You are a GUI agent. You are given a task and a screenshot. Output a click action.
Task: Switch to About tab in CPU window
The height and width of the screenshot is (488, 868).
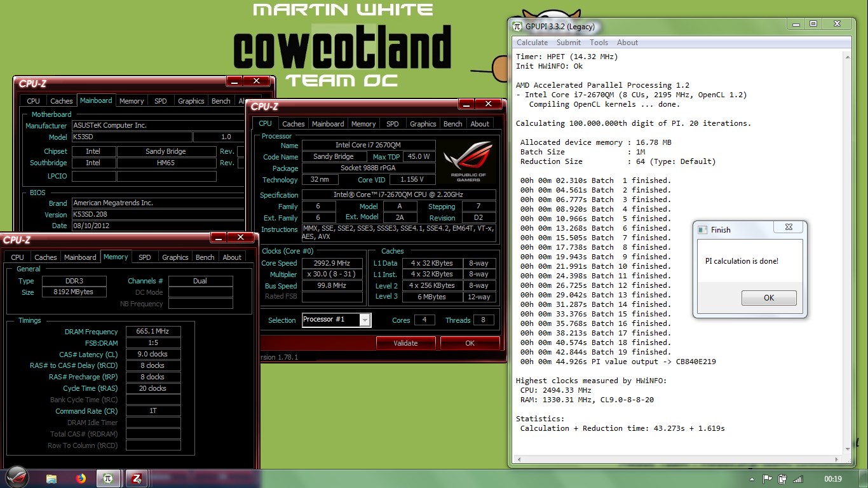(480, 124)
